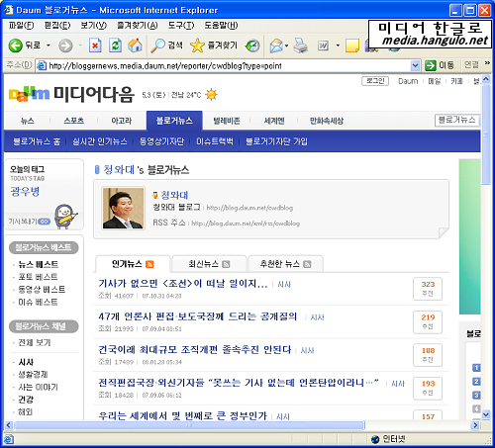Refresh the page with the green arrows icon
495x448 pixels.
pos(115,45)
